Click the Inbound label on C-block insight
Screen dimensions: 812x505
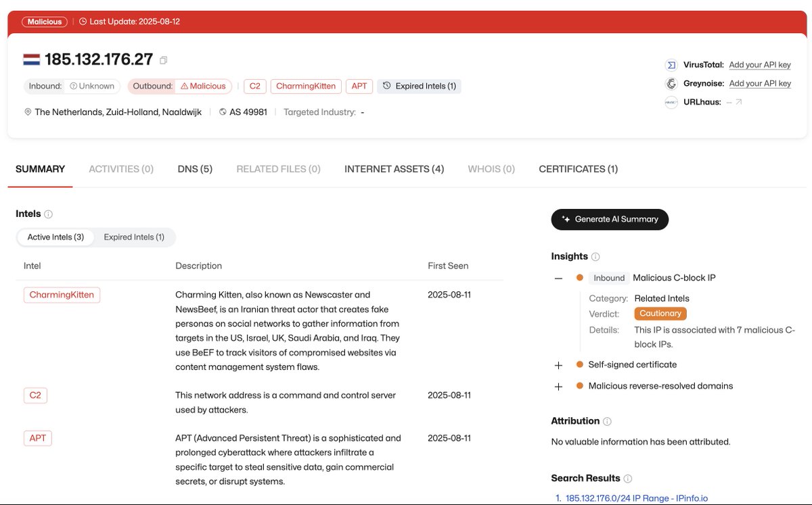[x=609, y=278]
